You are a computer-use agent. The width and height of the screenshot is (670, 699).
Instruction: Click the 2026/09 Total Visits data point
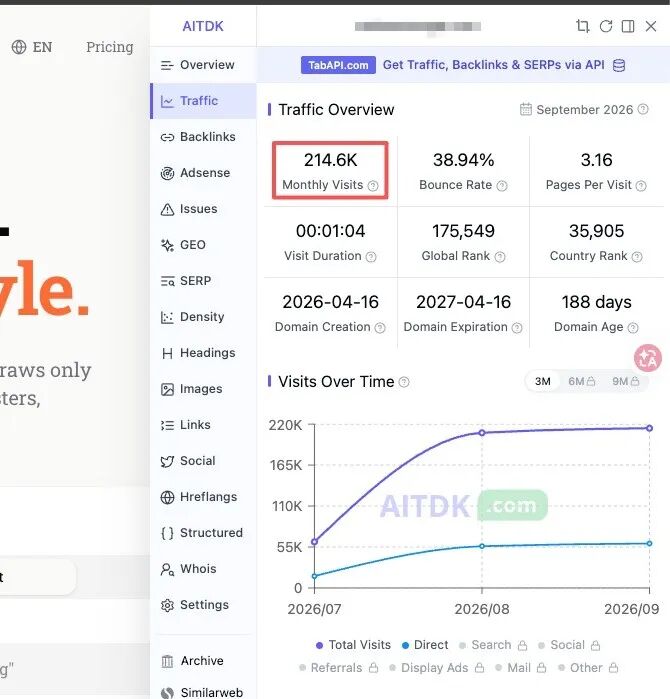click(649, 428)
